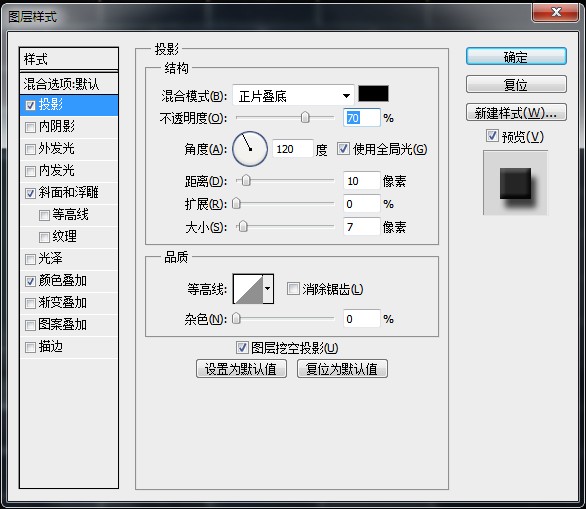The width and height of the screenshot is (586, 509).
Task: Enable the 描边 checkbox
Action: (30, 348)
